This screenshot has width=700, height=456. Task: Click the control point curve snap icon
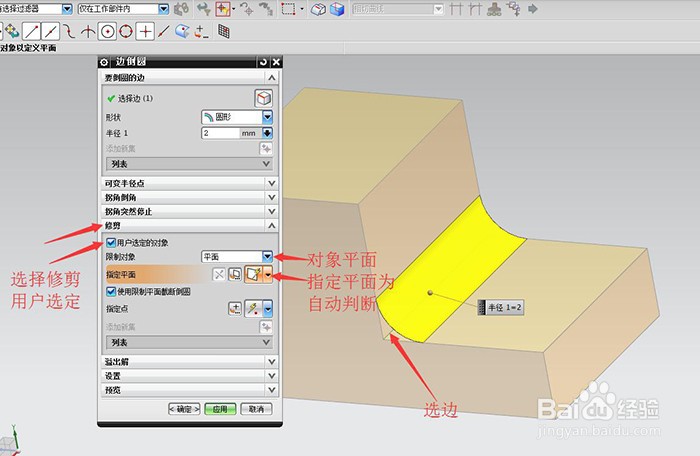[69, 32]
